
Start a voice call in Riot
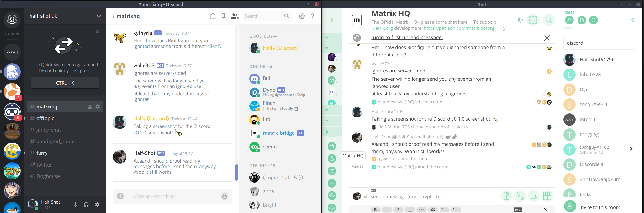pyautogui.click(x=520, y=196)
